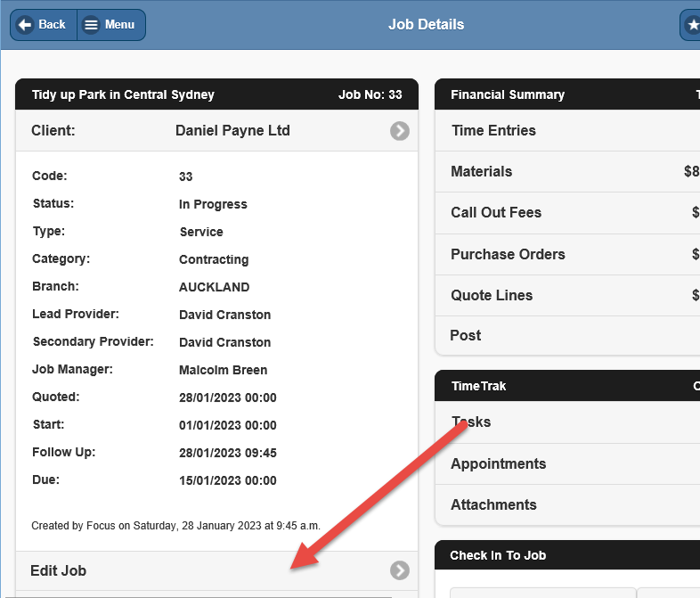
Task: Click the Job Details page title
Action: tap(426, 24)
